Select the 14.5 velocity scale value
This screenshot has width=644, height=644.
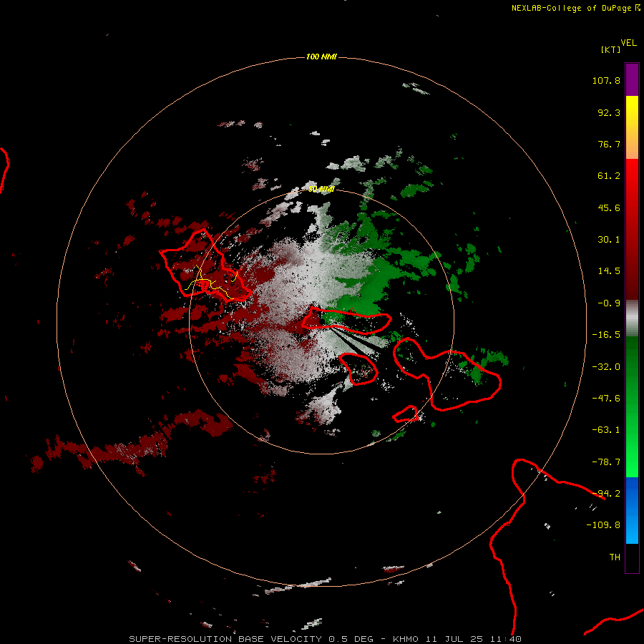[609, 271]
